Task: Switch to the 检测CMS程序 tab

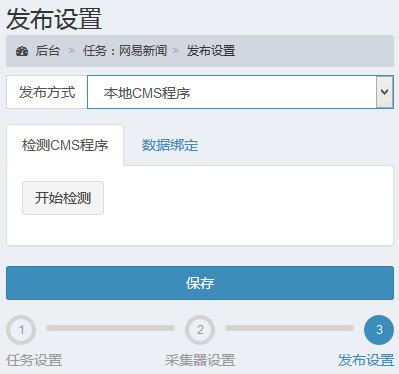Action: [65, 145]
